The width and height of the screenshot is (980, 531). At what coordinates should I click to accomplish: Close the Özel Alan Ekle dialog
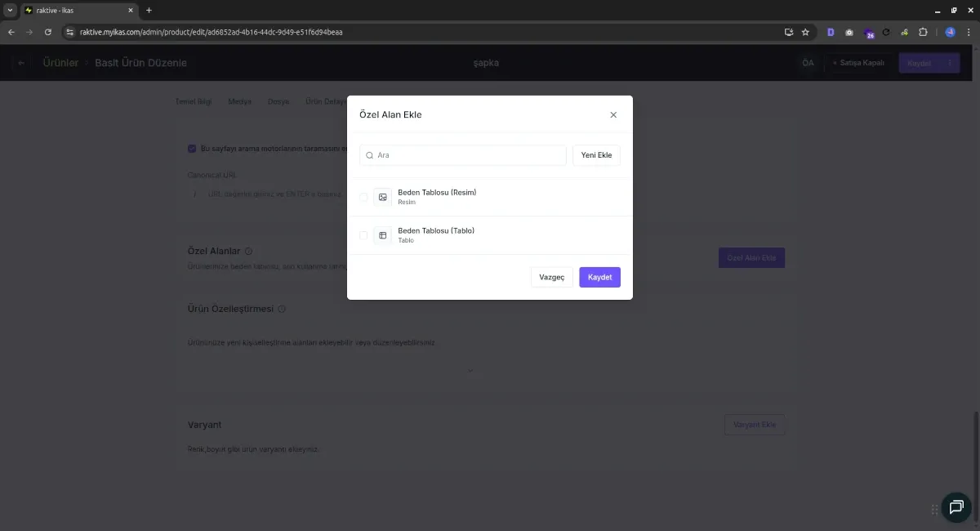click(613, 115)
